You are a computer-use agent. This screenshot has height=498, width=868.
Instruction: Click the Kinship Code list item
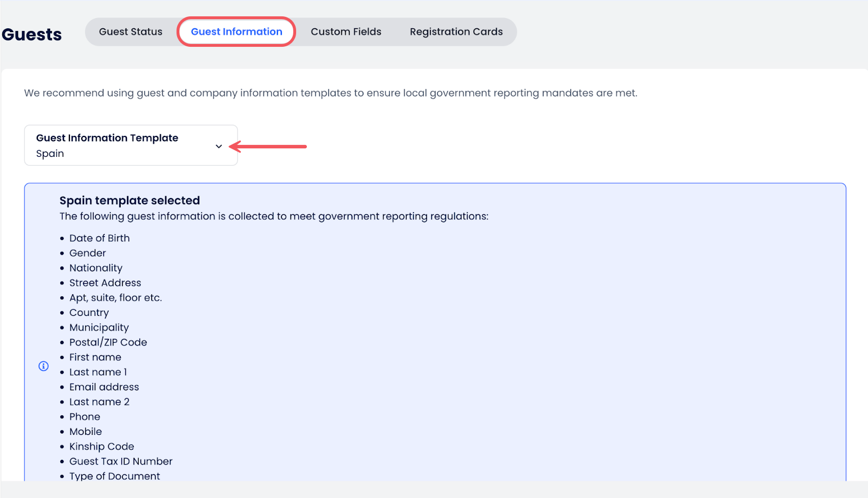pos(102,447)
